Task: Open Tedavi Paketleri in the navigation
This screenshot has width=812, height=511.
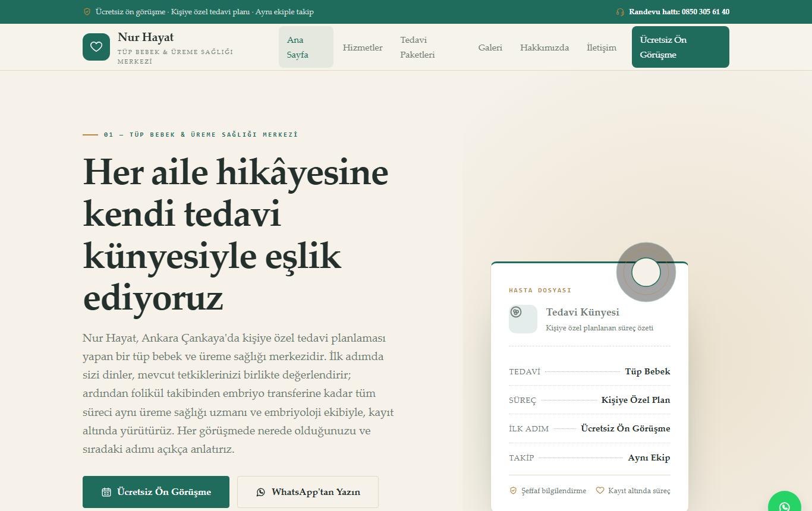Action: pos(430,47)
